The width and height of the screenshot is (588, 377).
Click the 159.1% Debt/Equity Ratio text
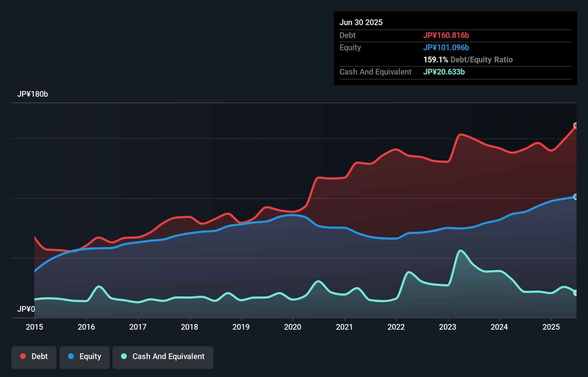(x=468, y=60)
